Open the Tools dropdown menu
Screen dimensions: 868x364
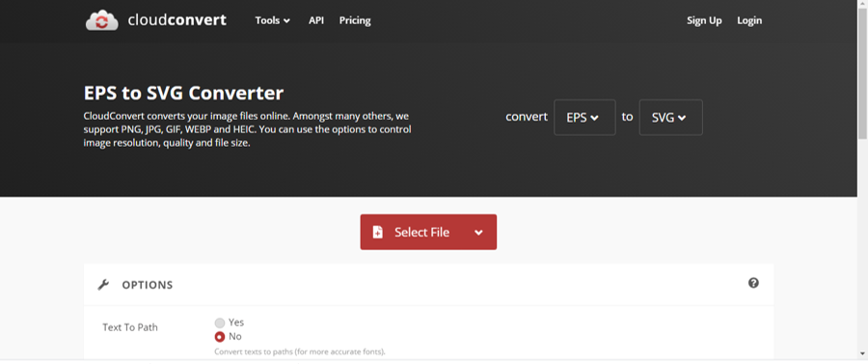[x=272, y=20]
